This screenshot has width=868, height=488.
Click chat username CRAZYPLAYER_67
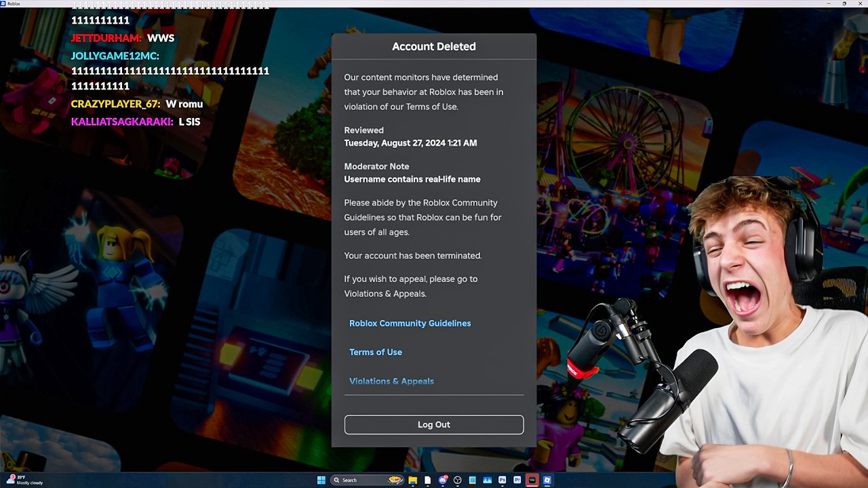[x=116, y=104]
